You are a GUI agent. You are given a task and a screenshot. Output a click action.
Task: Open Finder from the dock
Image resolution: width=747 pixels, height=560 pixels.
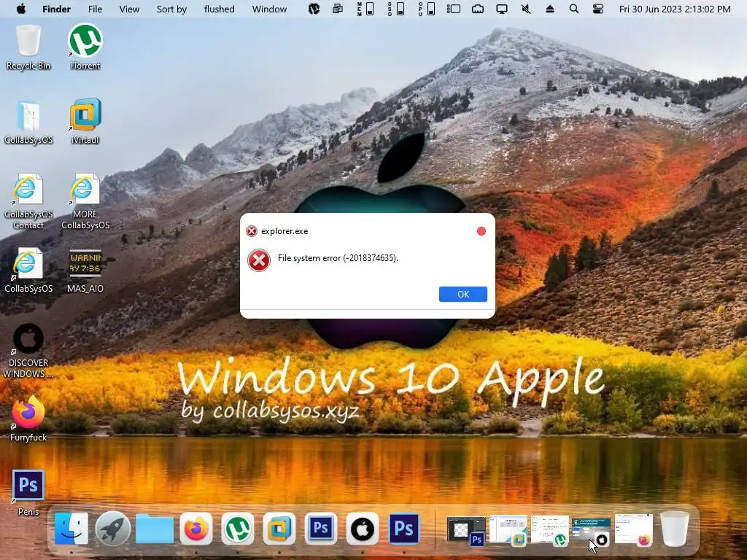(x=71, y=529)
